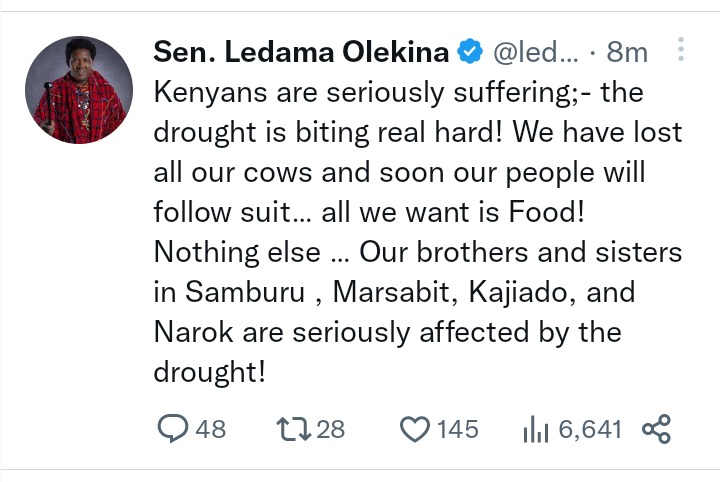Viewport: 720px width, 482px height.
Task: Open the Sen. Ledama Olekina name link
Action: [x=301, y=51]
